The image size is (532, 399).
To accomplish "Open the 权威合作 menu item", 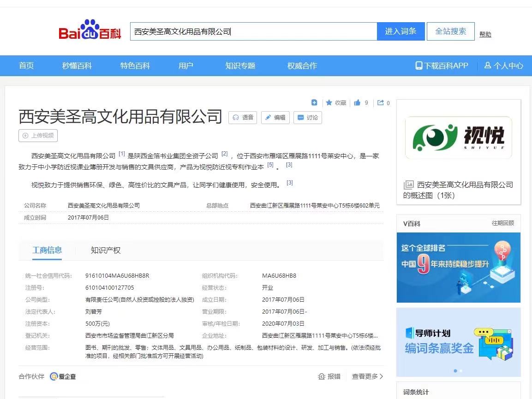I will pyautogui.click(x=302, y=66).
